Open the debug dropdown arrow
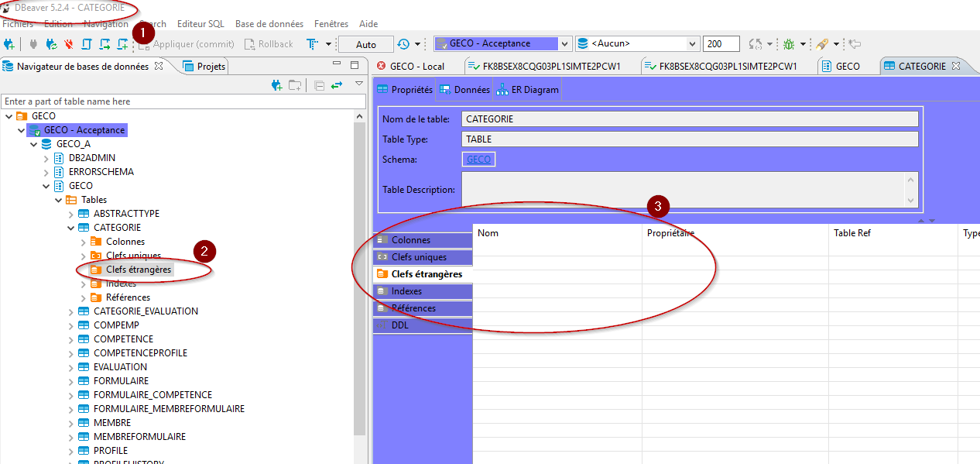The height and width of the screenshot is (464, 980). (x=804, y=44)
